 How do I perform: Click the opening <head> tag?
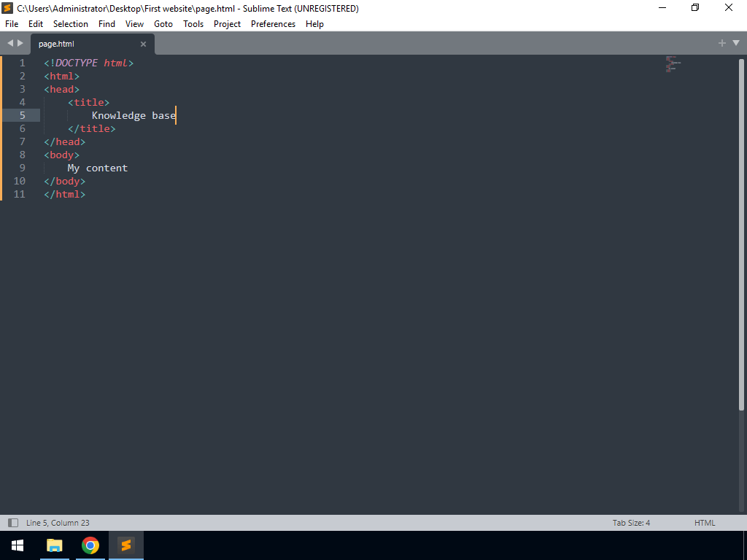(61, 89)
